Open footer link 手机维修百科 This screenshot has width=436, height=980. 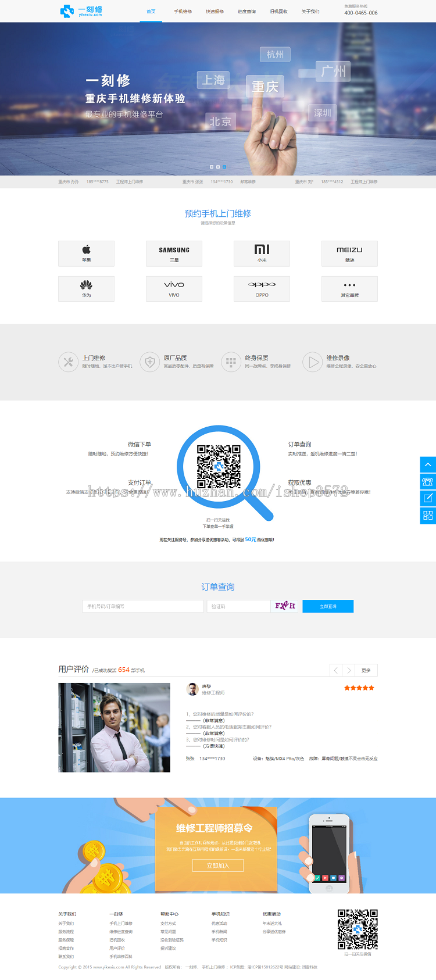pyautogui.click(x=121, y=956)
